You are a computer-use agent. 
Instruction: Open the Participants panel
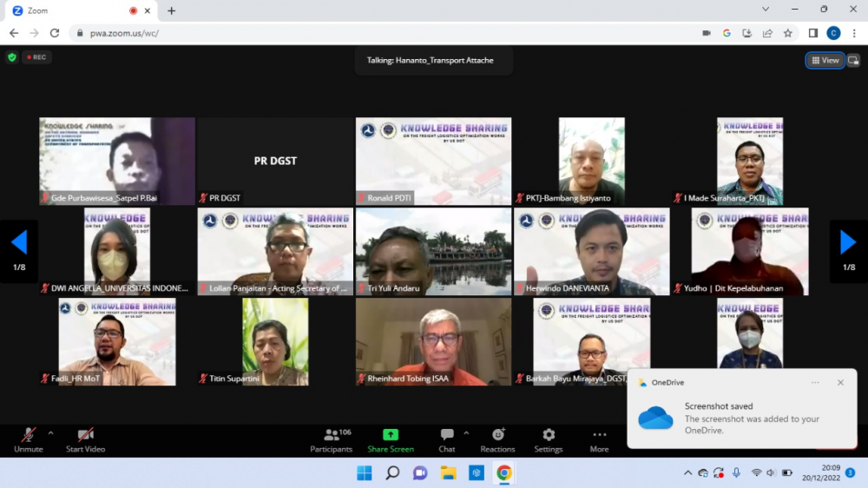pyautogui.click(x=331, y=440)
